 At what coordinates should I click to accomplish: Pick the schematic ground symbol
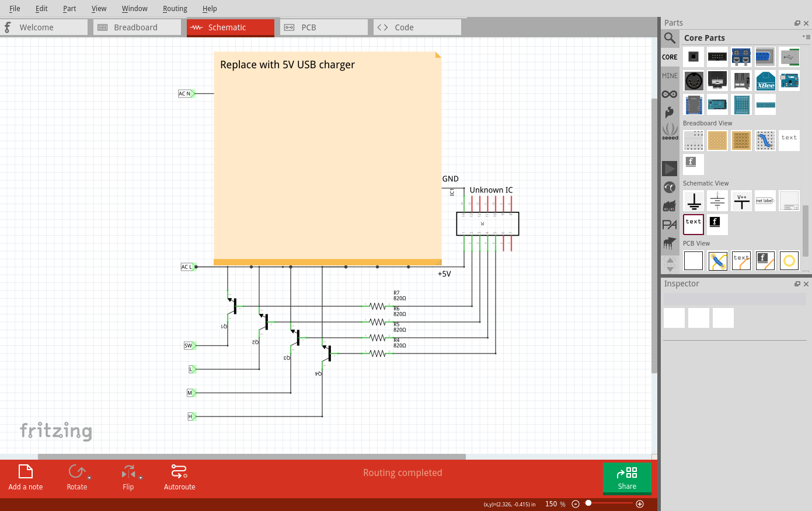(693, 201)
